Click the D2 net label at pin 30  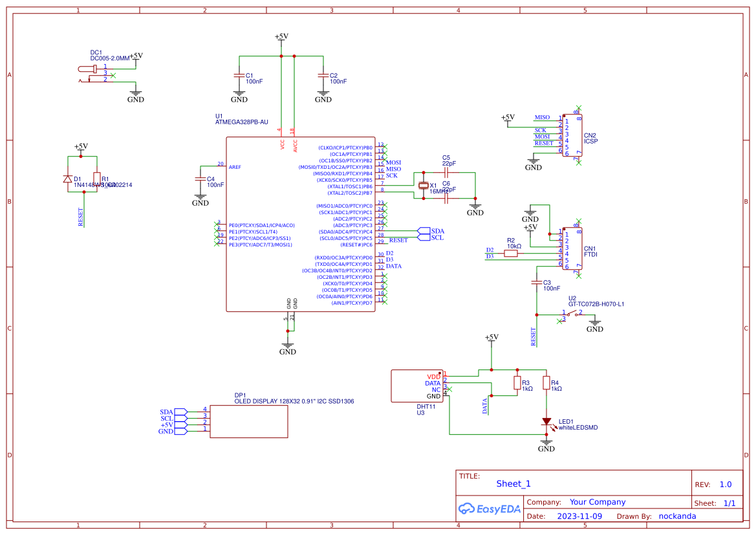point(389,254)
